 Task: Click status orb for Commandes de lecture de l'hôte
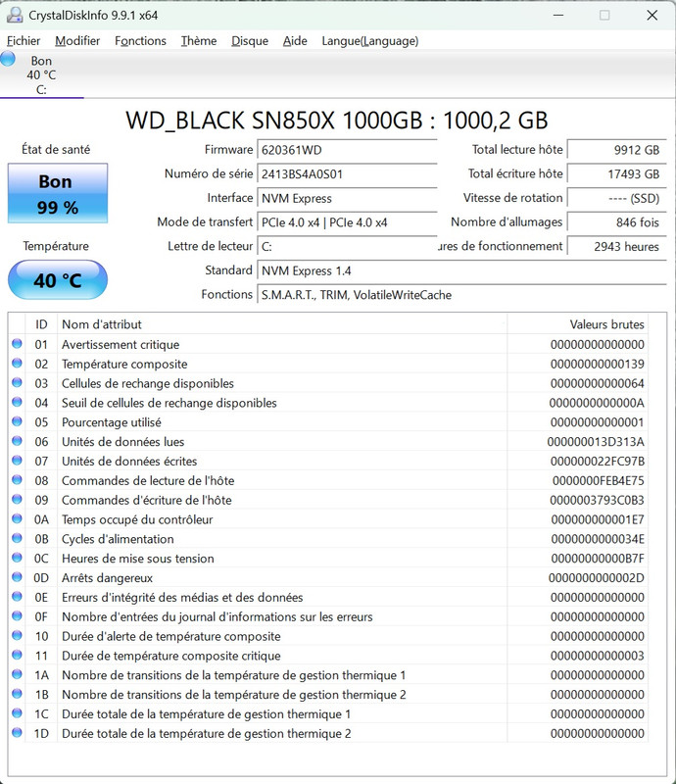(x=17, y=479)
